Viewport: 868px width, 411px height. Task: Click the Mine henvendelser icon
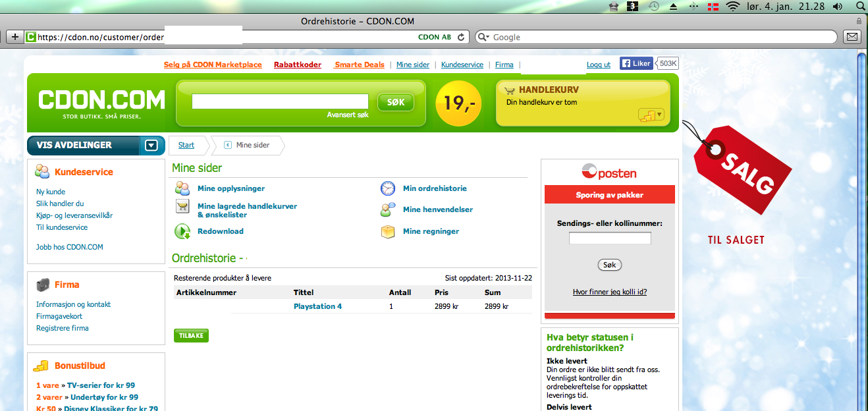[388, 209]
